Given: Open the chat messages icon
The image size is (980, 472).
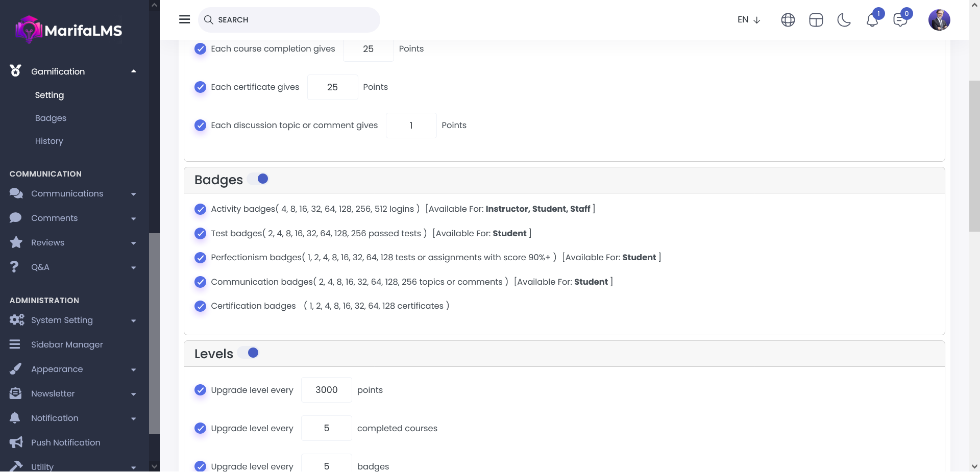Looking at the screenshot, I should coord(900,20).
